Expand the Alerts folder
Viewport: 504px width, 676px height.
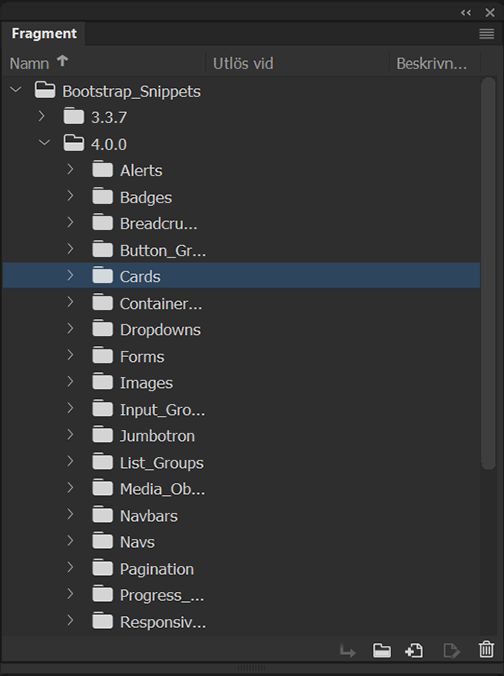70,169
